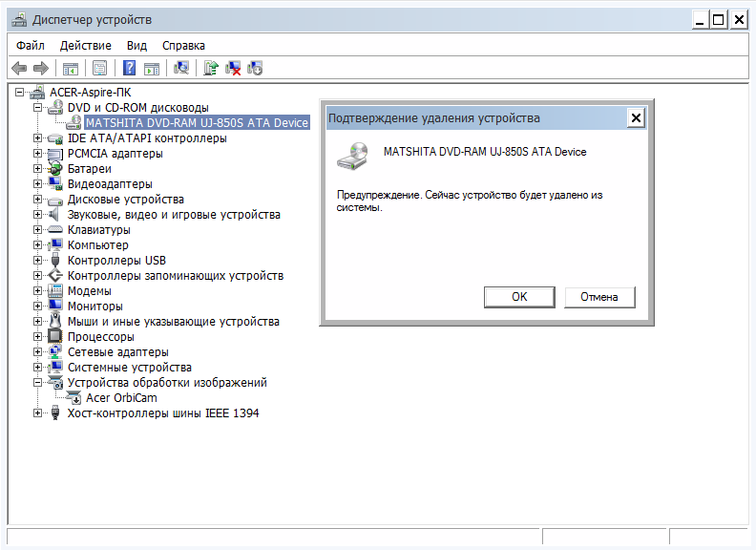Click the Forward arrow toolbar icon
The image size is (756, 550).
[x=41, y=68]
